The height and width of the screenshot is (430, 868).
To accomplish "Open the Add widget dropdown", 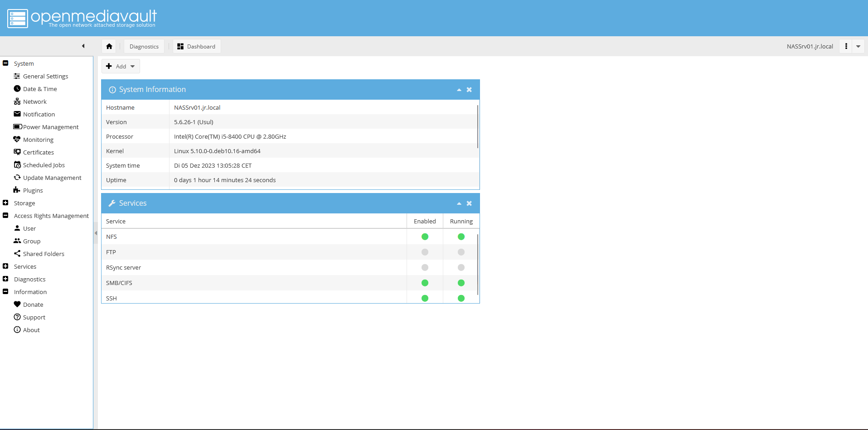I will click(121, 66).
